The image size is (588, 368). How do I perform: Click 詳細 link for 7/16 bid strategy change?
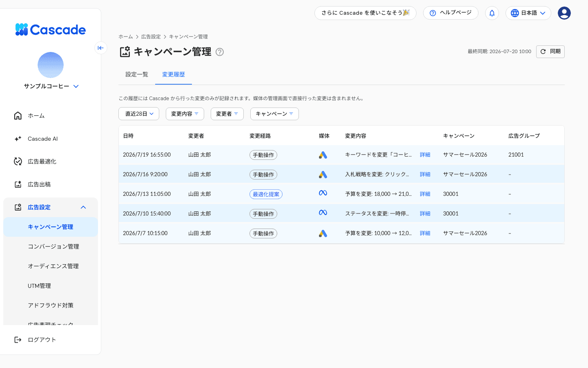tap(425, 175)
